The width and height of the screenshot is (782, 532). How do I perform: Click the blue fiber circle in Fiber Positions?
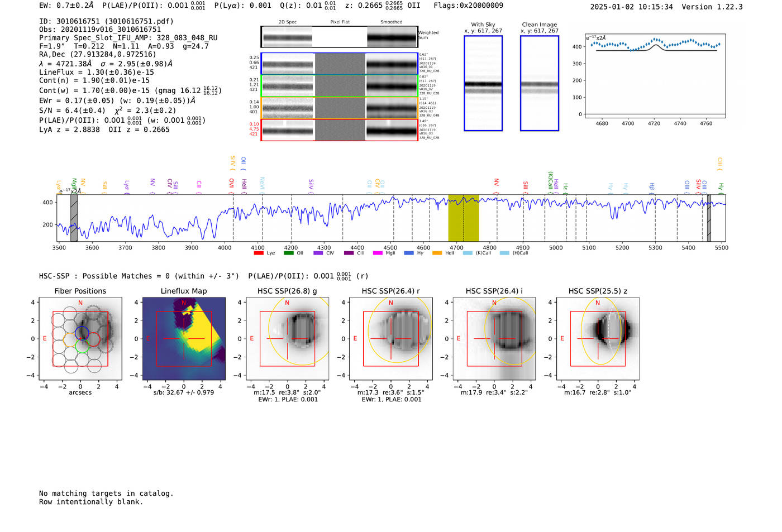(x=82, y=333)
